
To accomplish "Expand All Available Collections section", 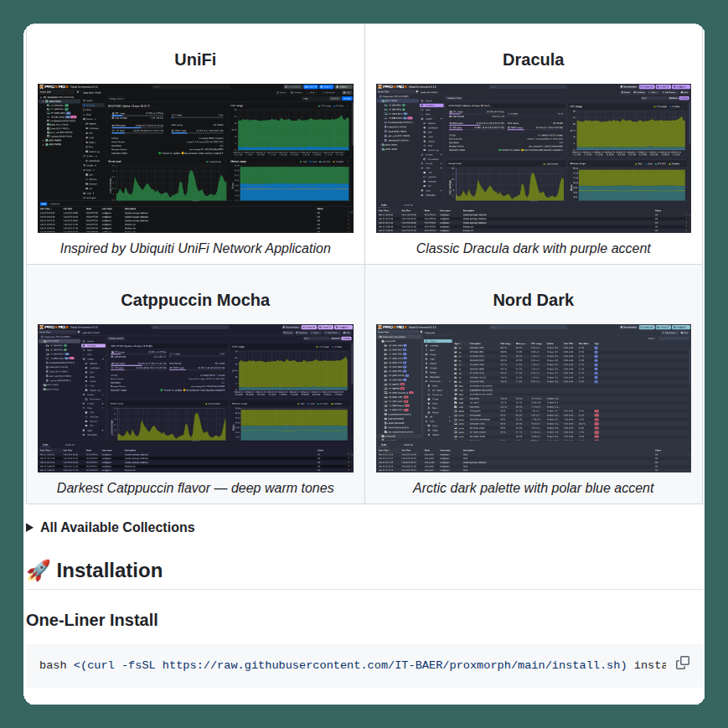I will click(111, 528).
